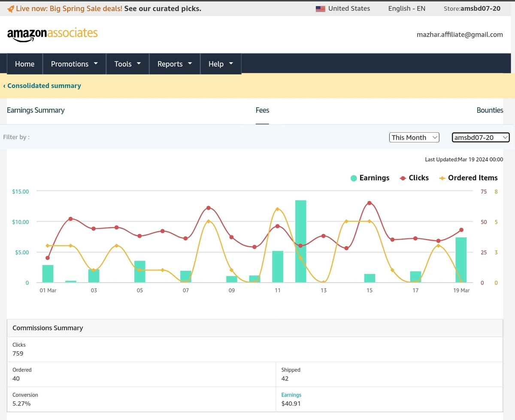Image resolution: width=515 pixels, height=420 pixels.
Task: Go to the Home menu item
Action: (x=24, y=64)
